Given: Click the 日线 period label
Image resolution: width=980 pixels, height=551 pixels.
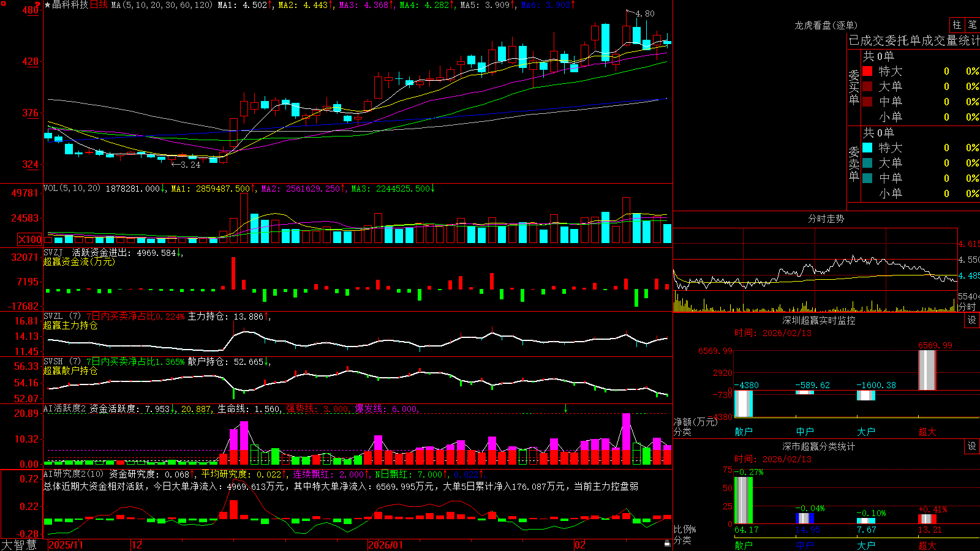Looking at the screenshot, I should (x=99, y=5).
